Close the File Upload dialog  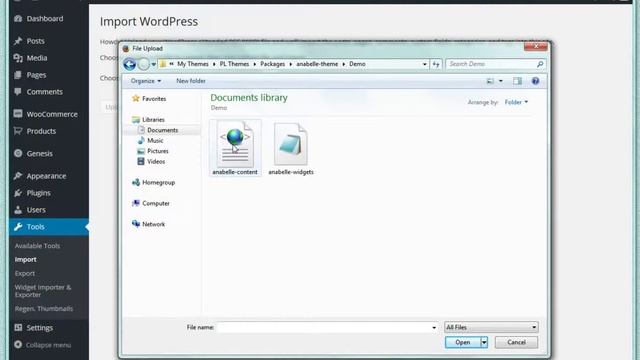click(x=536, y=46)
